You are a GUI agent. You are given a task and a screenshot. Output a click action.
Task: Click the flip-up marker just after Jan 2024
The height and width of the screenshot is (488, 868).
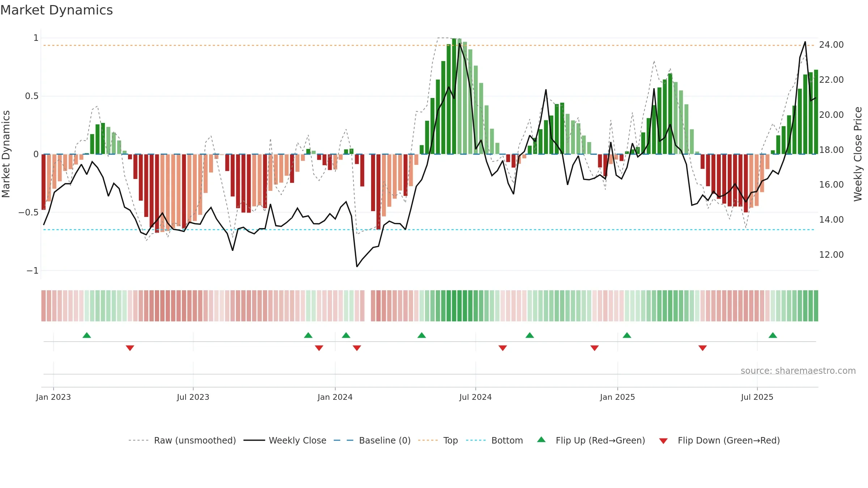pyautogui.click(x=346, y=335)
